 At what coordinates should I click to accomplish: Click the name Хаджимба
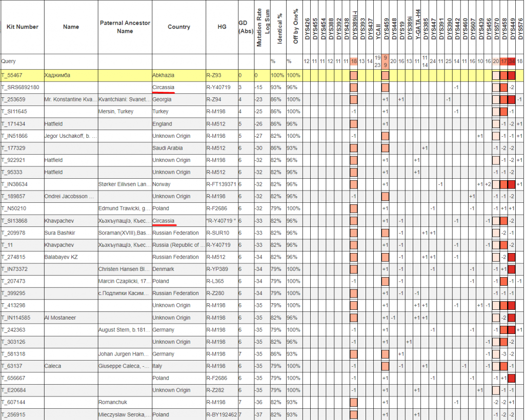(57, 75)
